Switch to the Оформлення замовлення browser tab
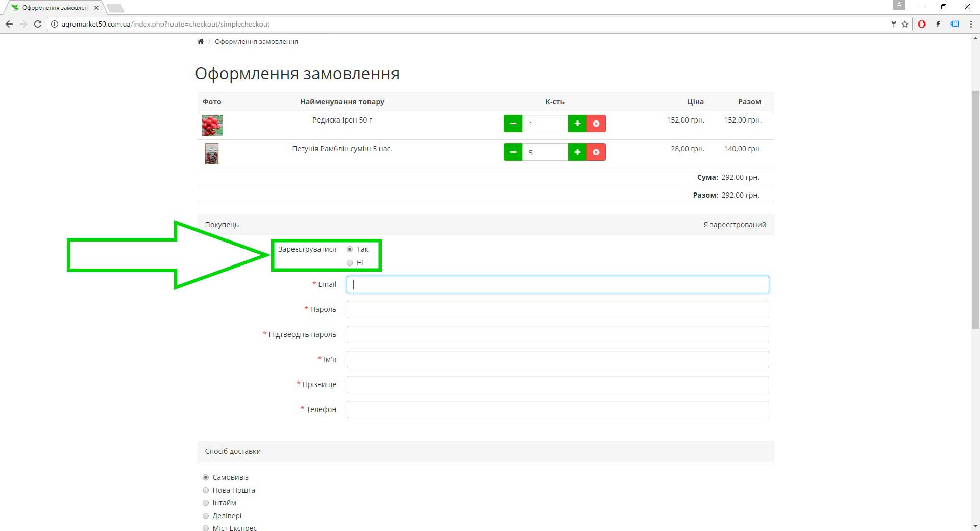This screenshot has height=531, width=980. 54,8
